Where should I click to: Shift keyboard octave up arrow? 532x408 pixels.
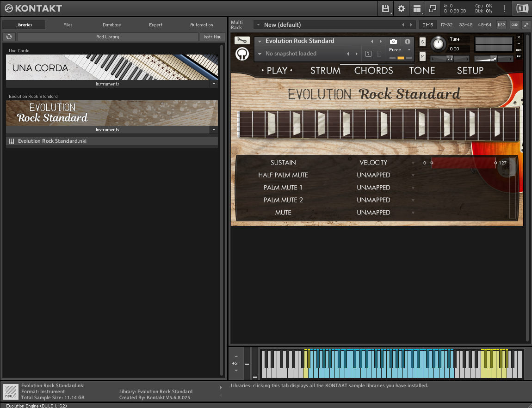[236, 357]
